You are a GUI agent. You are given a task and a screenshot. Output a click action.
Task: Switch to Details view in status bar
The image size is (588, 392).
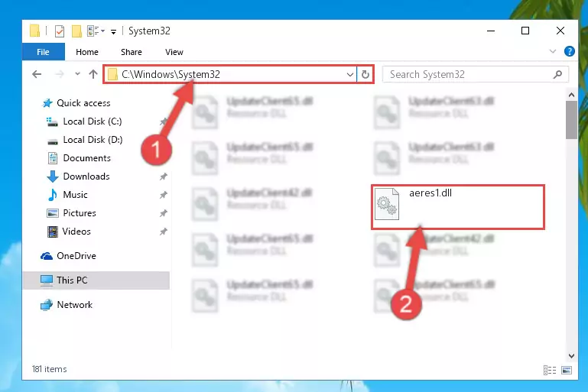[x=549, y=371]
